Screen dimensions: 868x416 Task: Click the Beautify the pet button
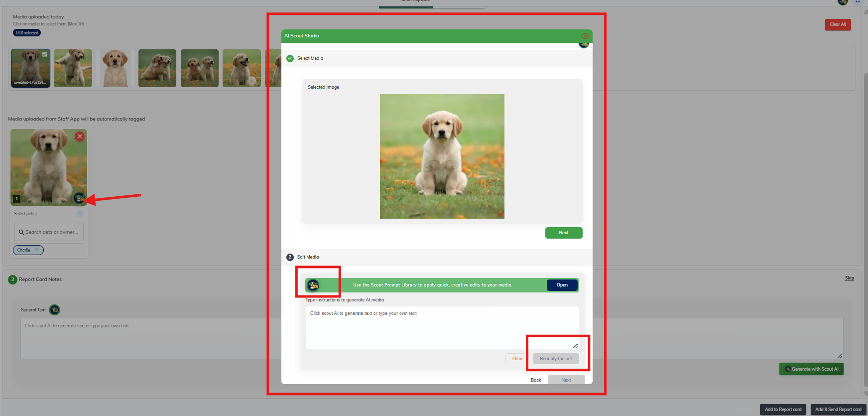(556, 359)
